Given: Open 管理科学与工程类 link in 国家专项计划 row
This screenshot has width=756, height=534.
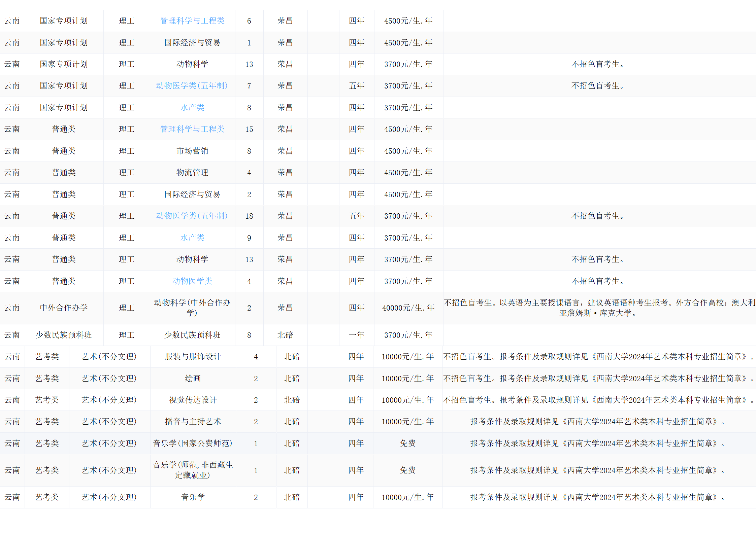Looking at the screenshot, I should tap(192, 21).
